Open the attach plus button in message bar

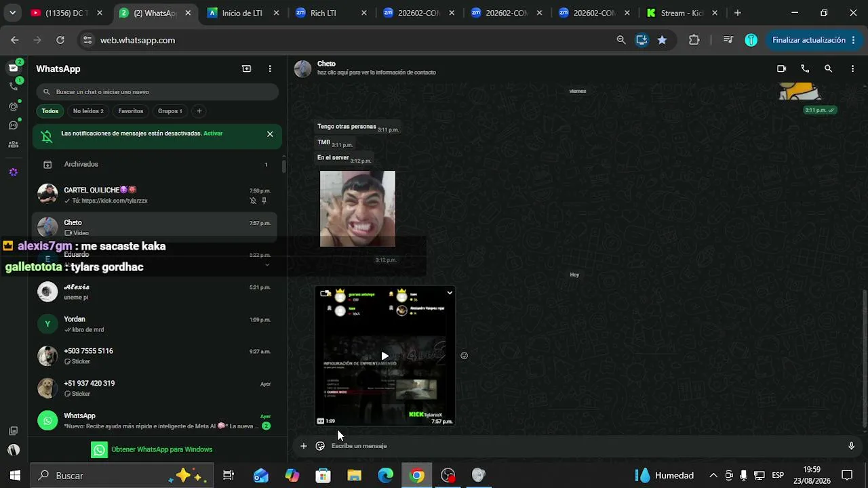tap(303, 446)
